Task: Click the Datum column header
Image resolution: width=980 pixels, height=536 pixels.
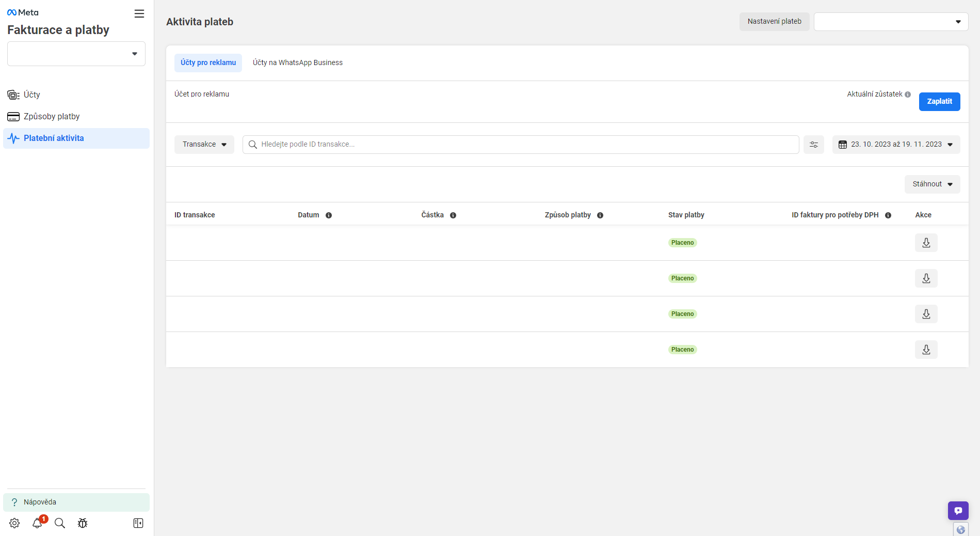Action: (x=309, y=215)
